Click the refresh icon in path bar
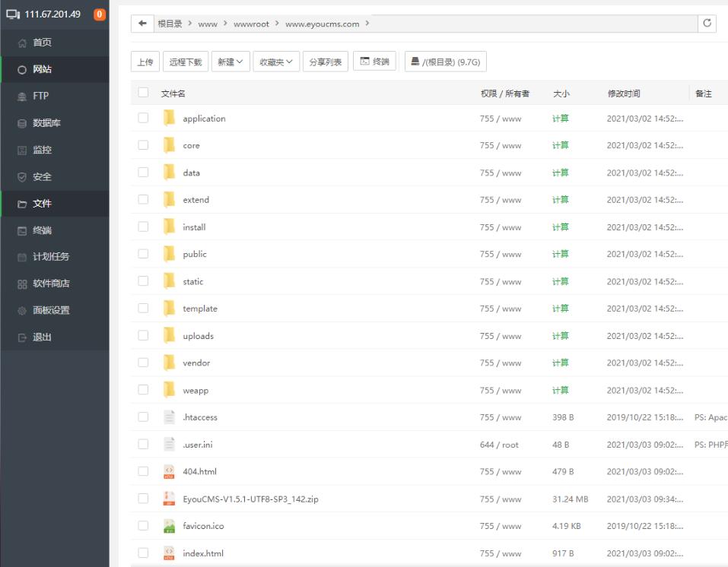This screenshot has height=567, width=728. [707, 24]
